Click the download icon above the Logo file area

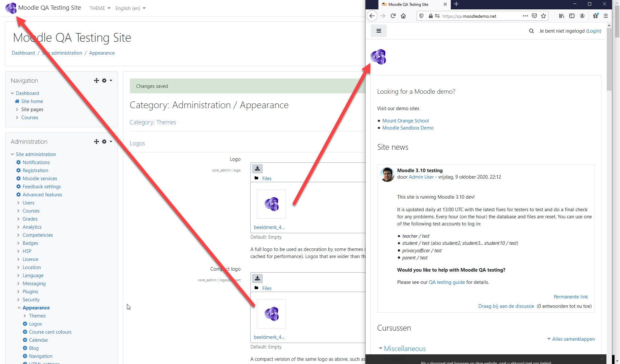[x=257, y=169]
